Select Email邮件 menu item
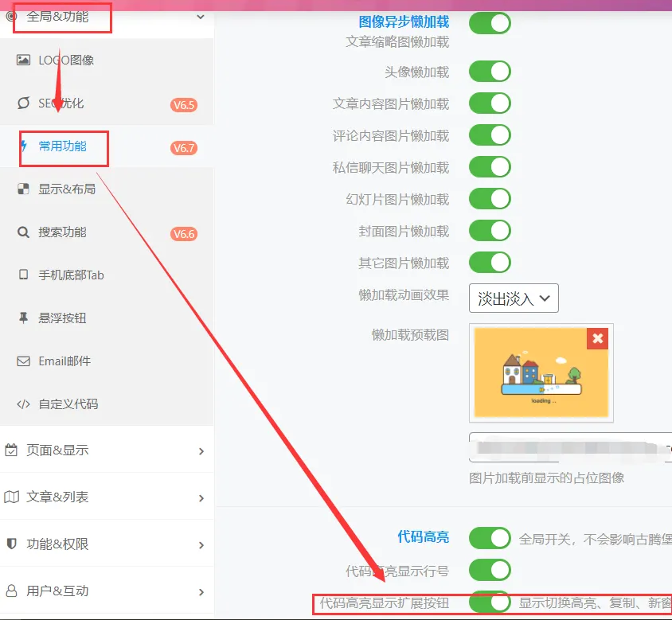 click(107, 361)
